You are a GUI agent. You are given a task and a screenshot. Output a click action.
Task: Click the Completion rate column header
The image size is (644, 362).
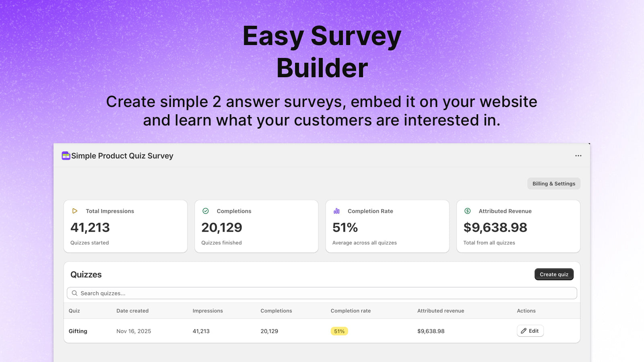(351, 311)
